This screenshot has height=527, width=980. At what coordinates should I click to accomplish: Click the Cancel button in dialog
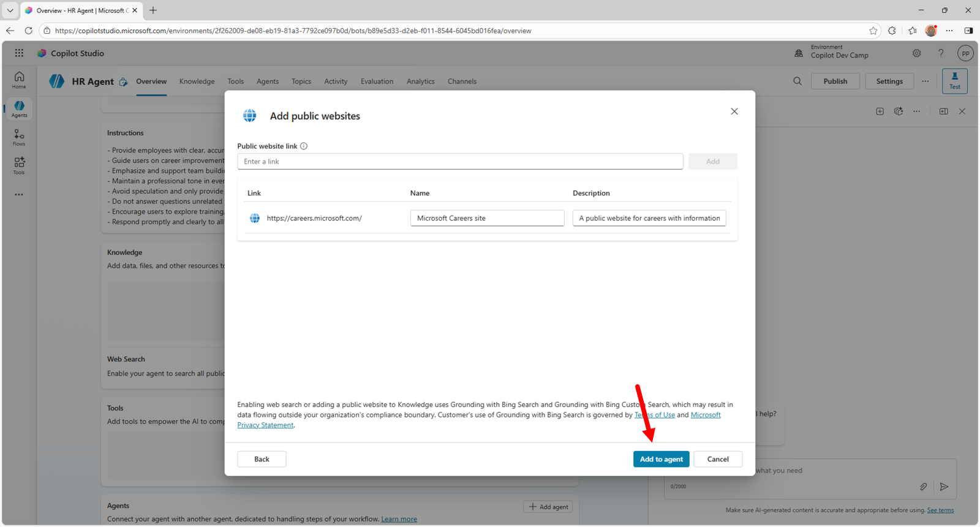718,459
